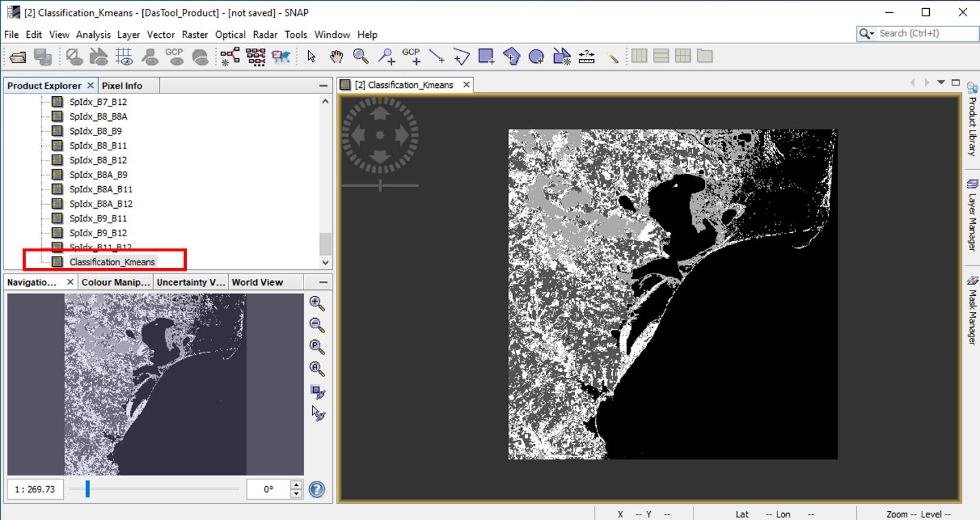
Task: Toggle synchronise cursor position in Navigation panel
Action: click(318, 414)
